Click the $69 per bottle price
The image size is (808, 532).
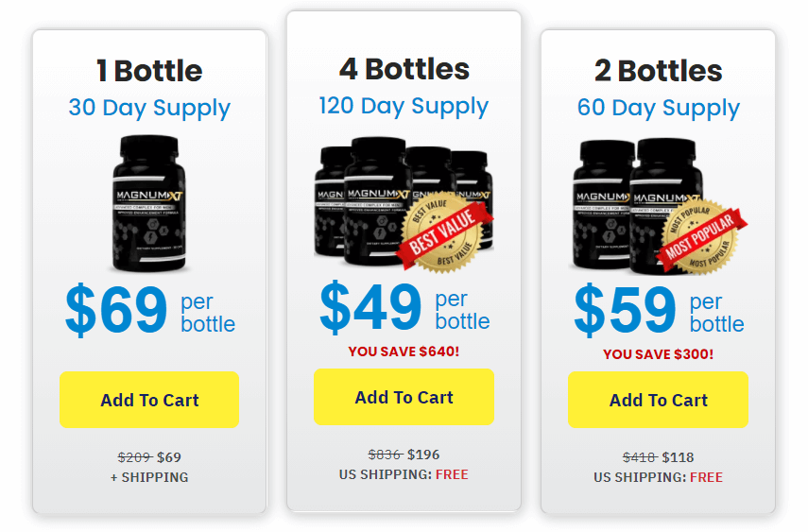[x=150, y=310]
